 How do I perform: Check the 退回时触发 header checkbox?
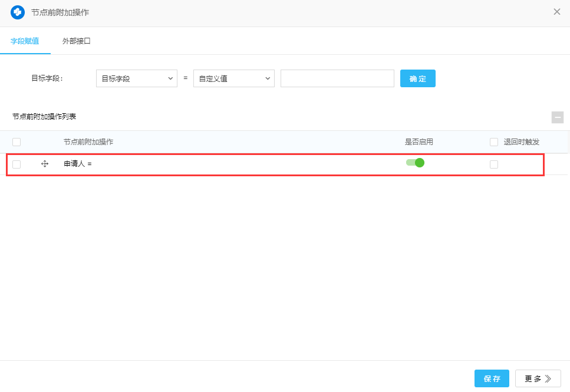click(x=494, y=142)
